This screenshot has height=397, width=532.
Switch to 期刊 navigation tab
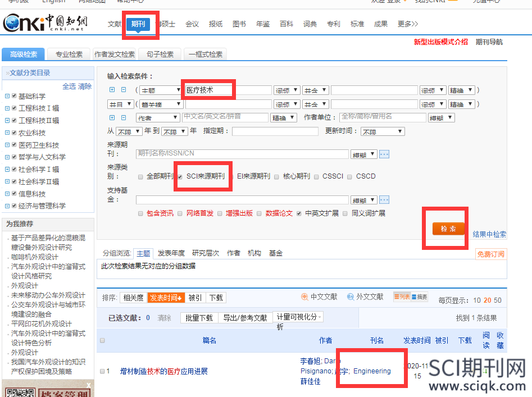pos(138,24)
